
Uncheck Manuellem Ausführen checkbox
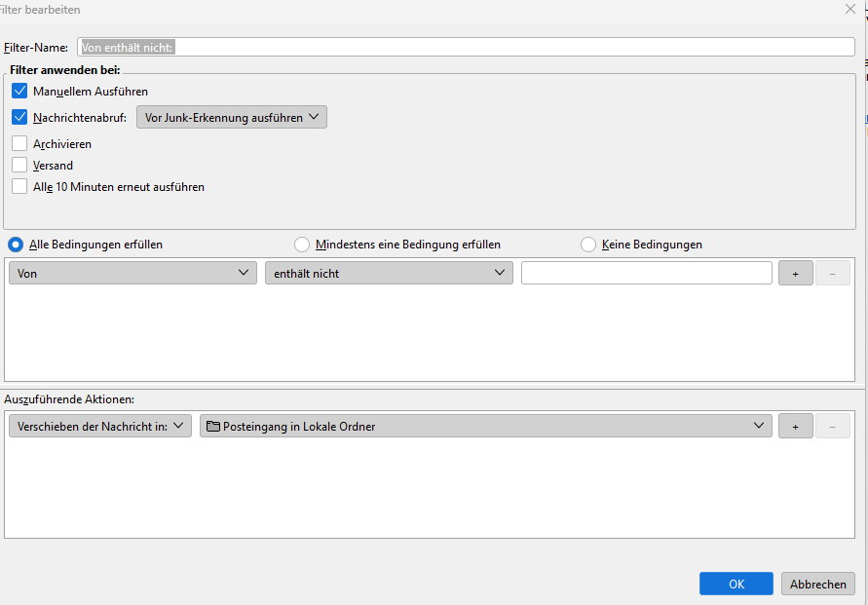point(19,91)
